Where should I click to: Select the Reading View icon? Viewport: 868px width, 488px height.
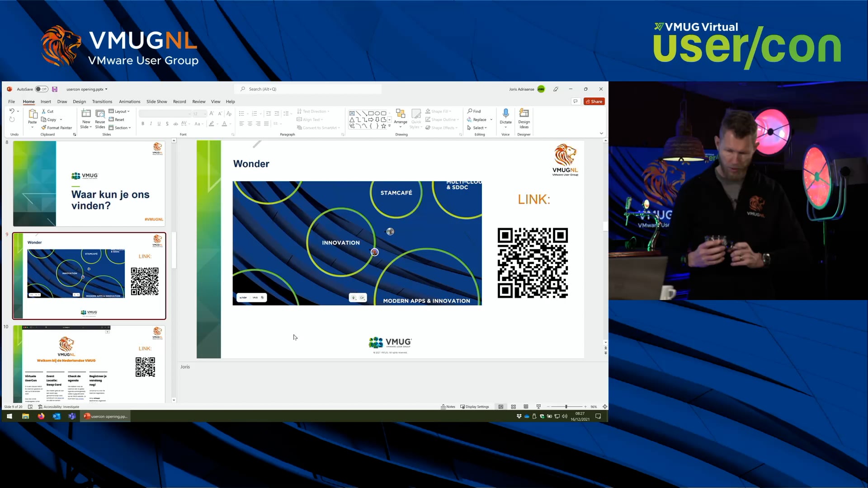click(x=526, y=406)
